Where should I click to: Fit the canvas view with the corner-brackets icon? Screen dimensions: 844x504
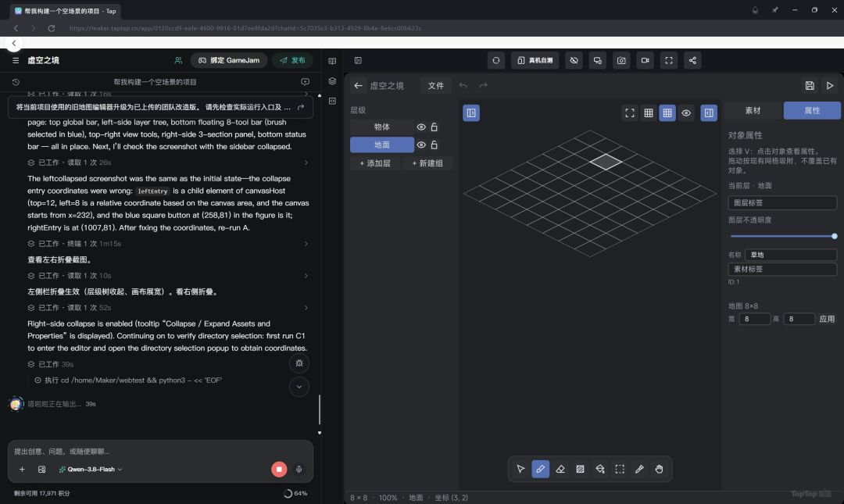tap(630, 113)
